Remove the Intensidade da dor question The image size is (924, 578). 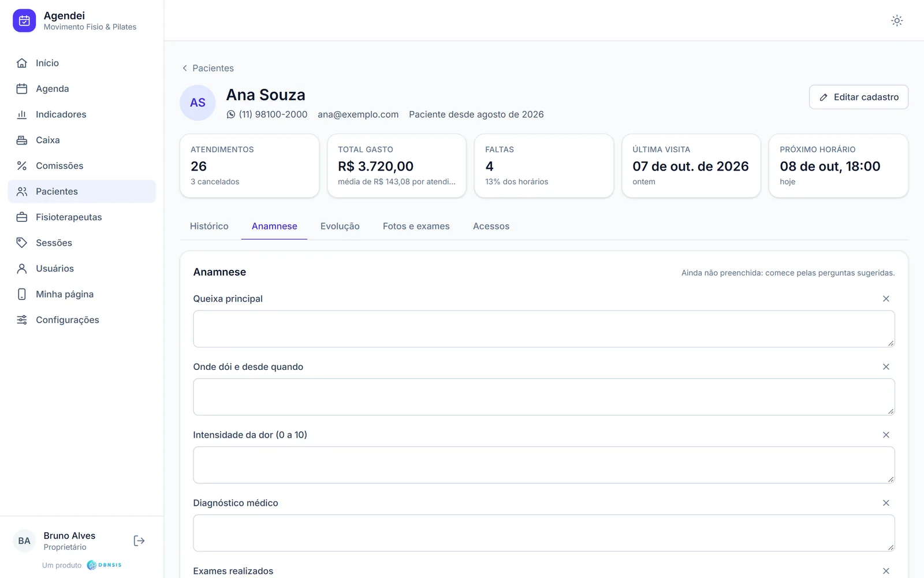tap(886, 435)
